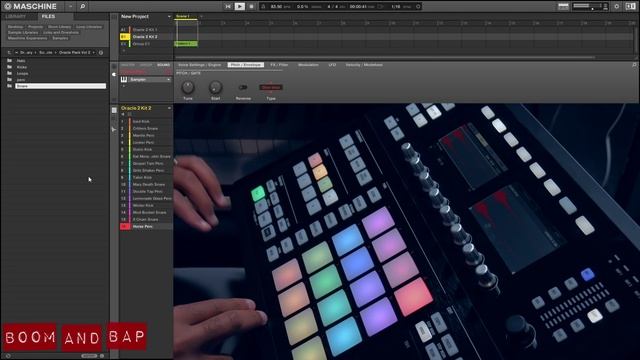Select sound slot 13 Winter Kick
This screenshot has height=360, width=640.
click(146, 205)
